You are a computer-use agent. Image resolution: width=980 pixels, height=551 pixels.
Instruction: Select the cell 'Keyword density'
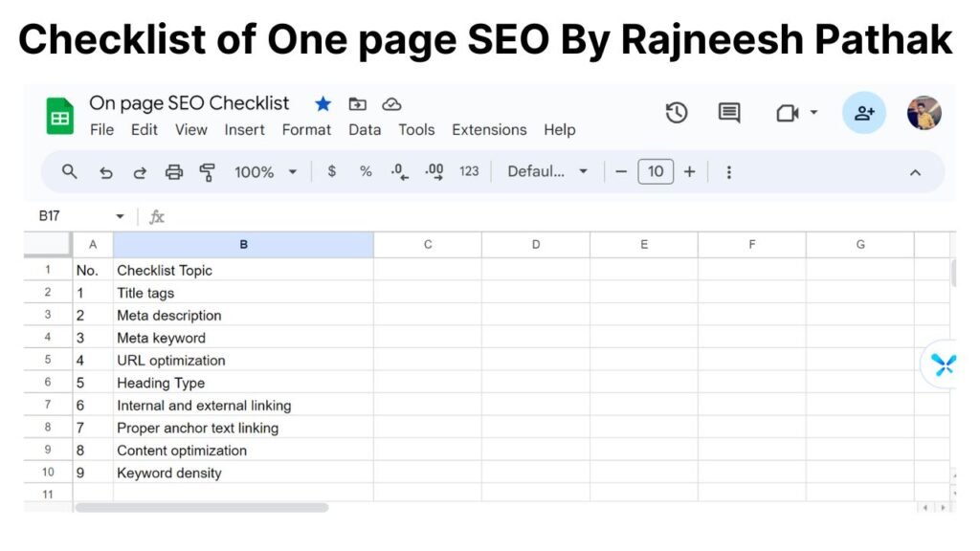[x=243, y=473]
